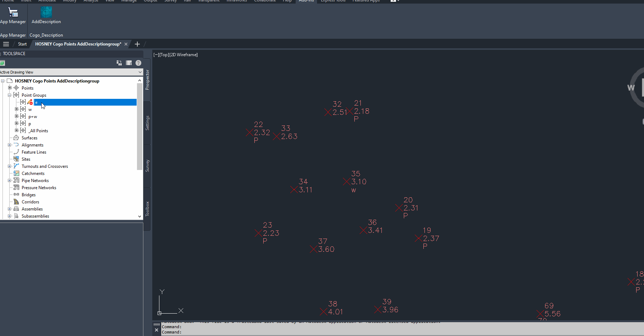Select cogo point 35 marker in drawing
644x336 pixels.
tap(347, 182)
